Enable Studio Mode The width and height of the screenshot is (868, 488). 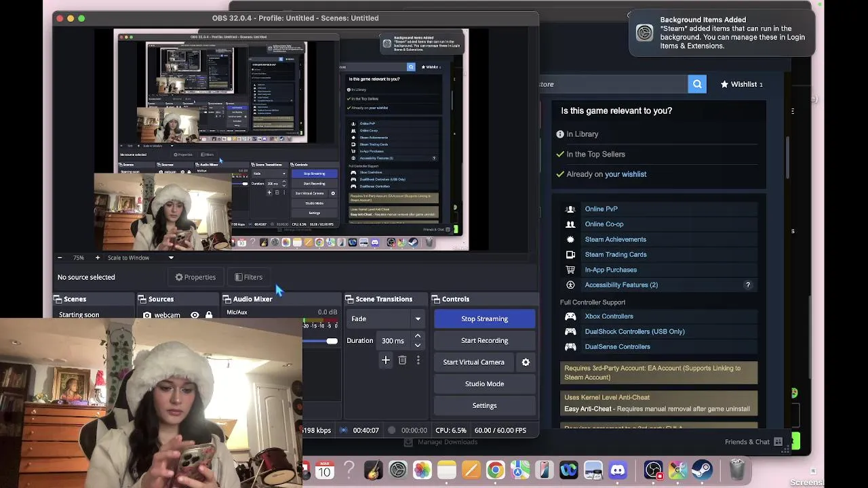(484, 384)
